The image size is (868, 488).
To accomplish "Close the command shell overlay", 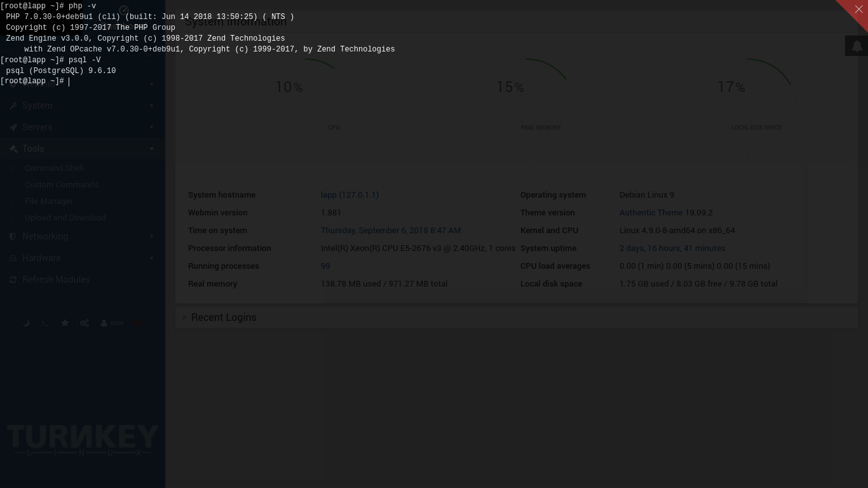I will [858, 9].
